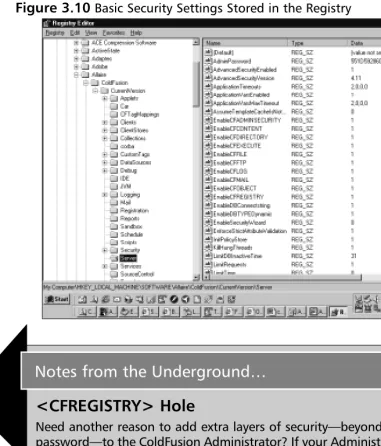Expand the ActiveState key
This screenshot has height=446, width=381.
tap(76, 51)
